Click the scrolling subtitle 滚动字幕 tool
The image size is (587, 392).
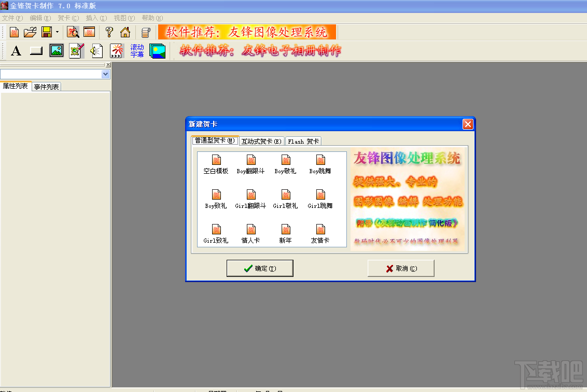point(137,51)
